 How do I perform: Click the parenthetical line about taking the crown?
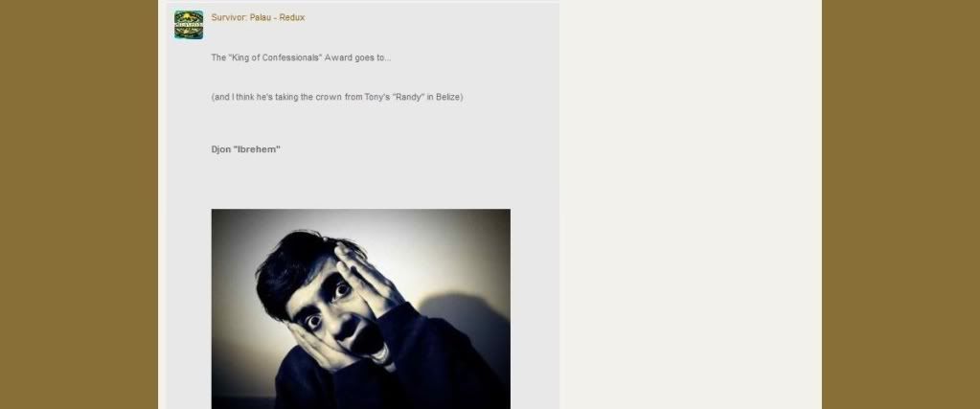337,97
